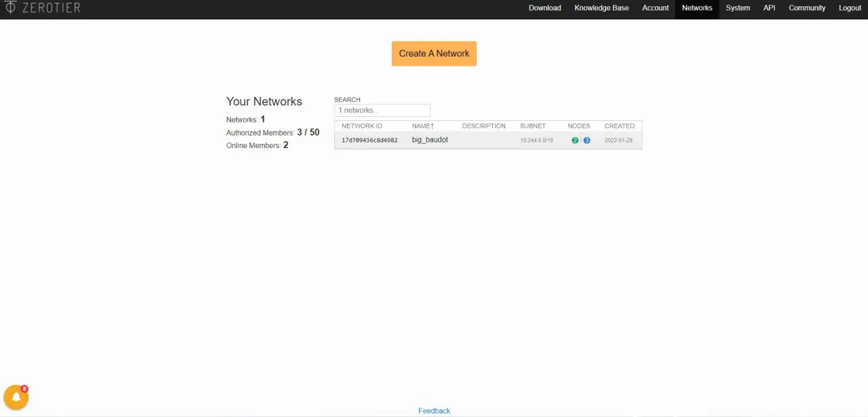Open the big_baudot network row
This screenshot has height=417, width=868.
(x=488, y=140)
